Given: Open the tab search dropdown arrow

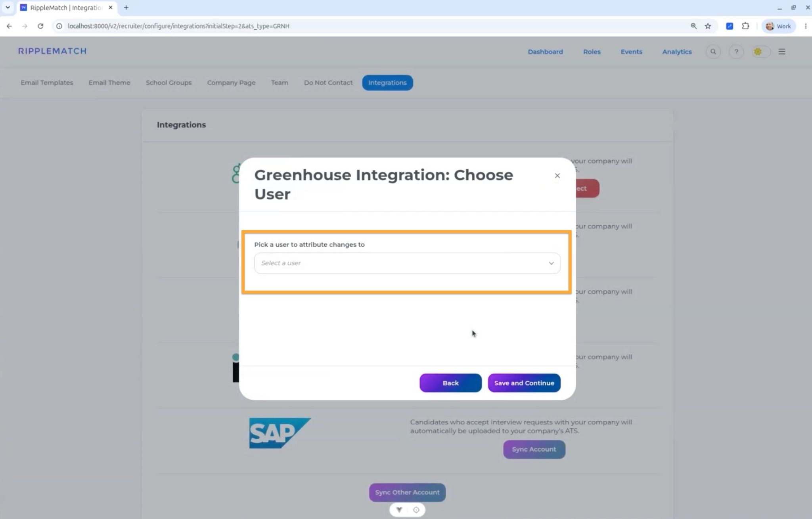Looking at the screenshot, I should (x=8, y=8).
